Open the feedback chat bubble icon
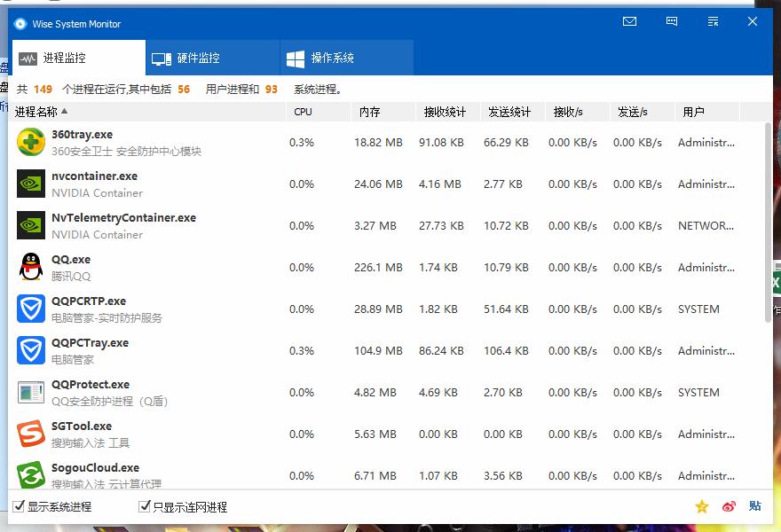 (672, 22)
